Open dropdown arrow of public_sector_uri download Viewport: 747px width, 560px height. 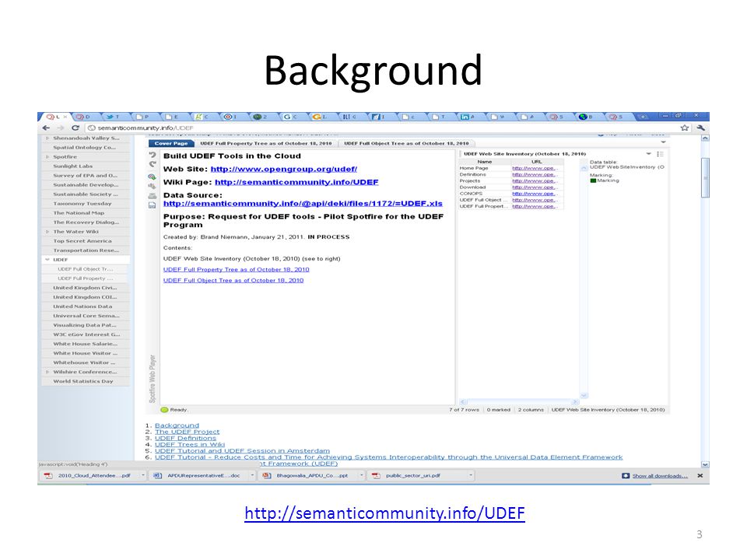(471, 475)
